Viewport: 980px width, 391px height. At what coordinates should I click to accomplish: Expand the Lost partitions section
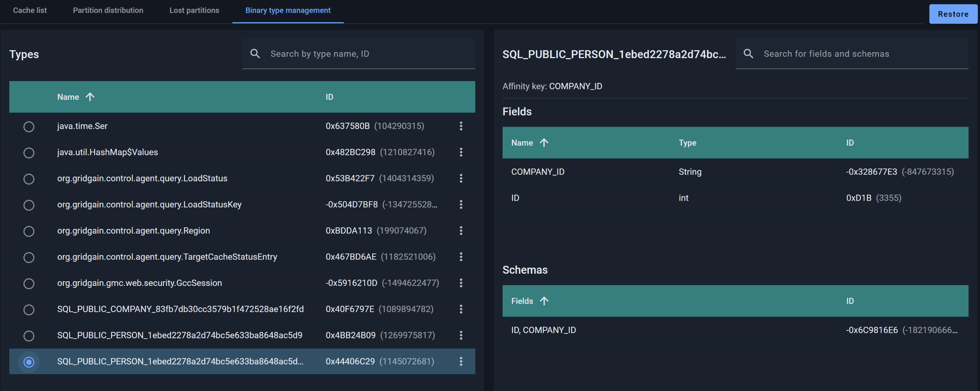pos(194,10)
